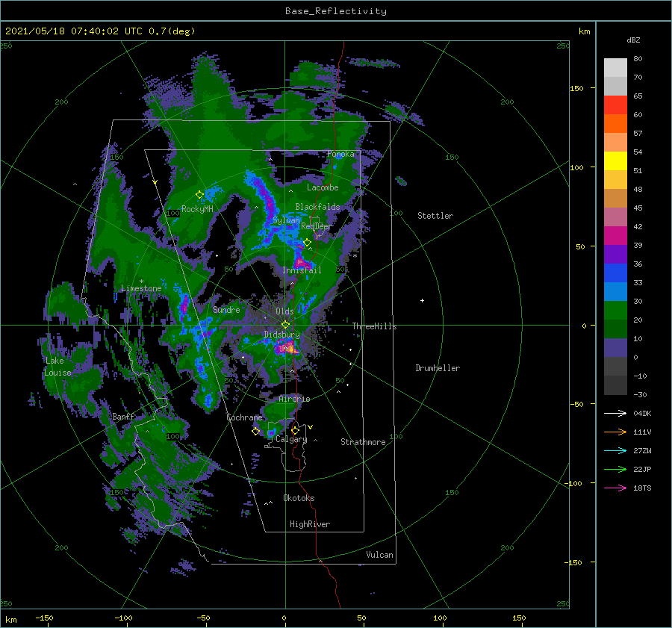Click the orange 111V arrow in legend
This screenshot has width=672, height=628.
pyautogui.click(x=615, y=432)
